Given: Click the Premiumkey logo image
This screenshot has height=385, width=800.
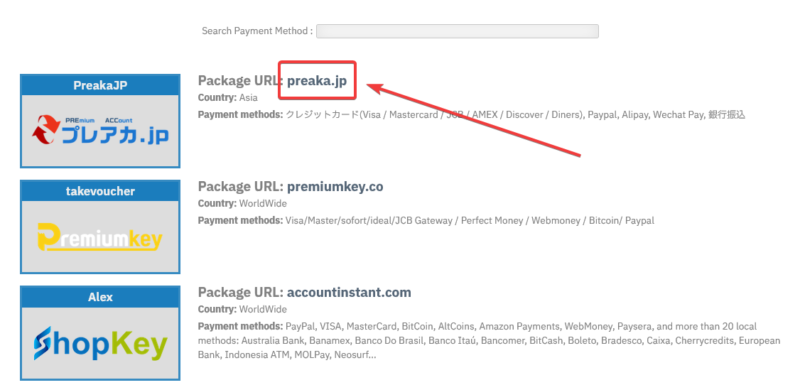Looking at the screenshot, I should pyautogui.click(x=100, y=237).
